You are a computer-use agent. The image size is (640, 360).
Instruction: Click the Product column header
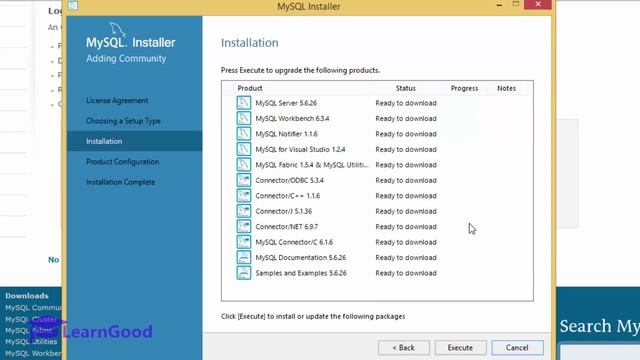pos(250,88)
